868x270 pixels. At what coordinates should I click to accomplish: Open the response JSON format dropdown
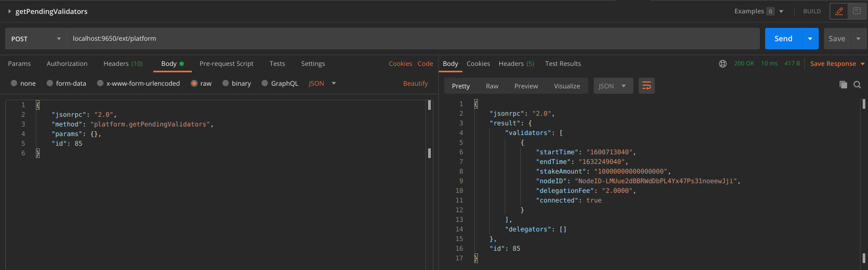[x=613, y=86]
